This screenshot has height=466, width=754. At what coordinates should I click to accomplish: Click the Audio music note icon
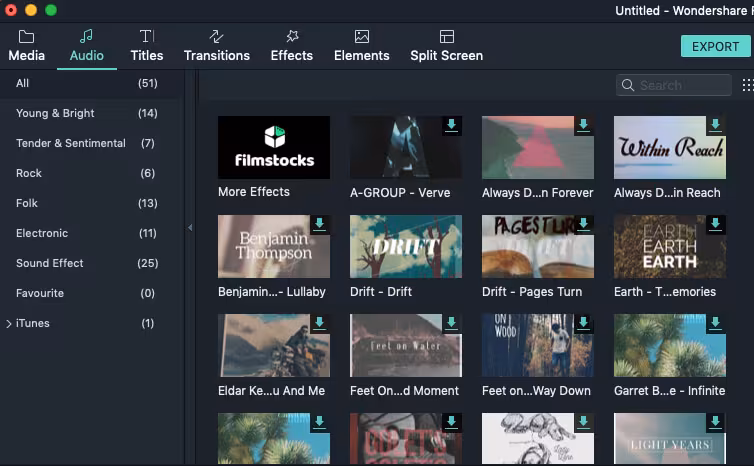86,36
